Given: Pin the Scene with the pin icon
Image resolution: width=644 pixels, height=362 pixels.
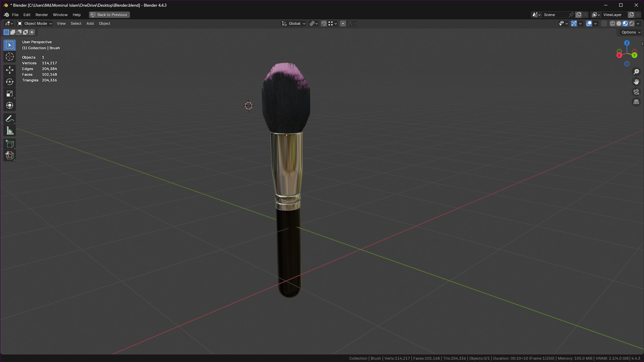Looking at the screenshot, I should (x=571, y=15).
